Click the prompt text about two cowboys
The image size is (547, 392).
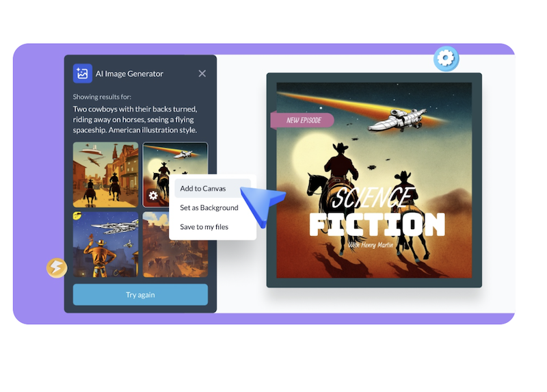[135, 120]
